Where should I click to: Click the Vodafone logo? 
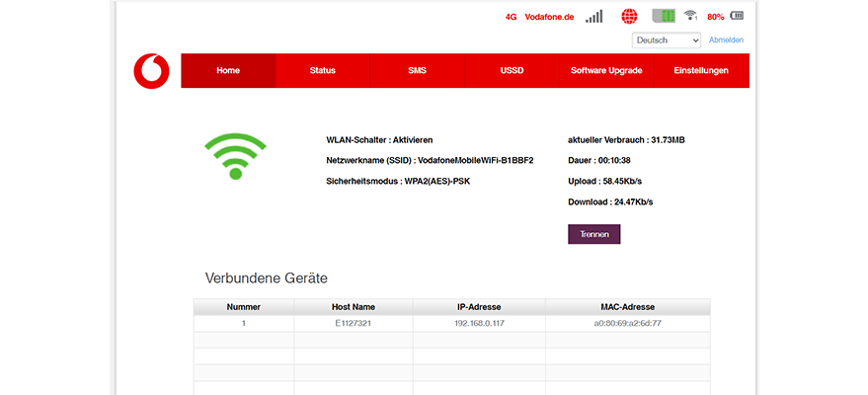click(x=151, y=71)
